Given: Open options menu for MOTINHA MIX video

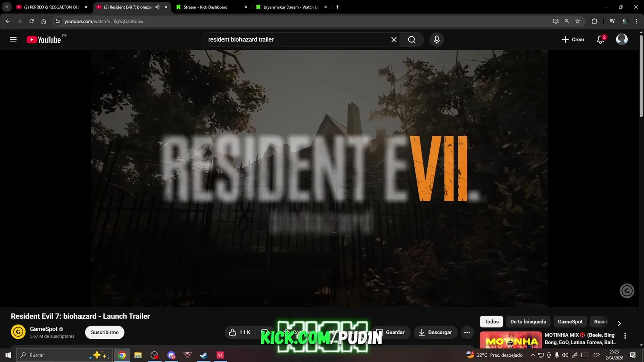Looking at the screenshot, I should point(625,336).
